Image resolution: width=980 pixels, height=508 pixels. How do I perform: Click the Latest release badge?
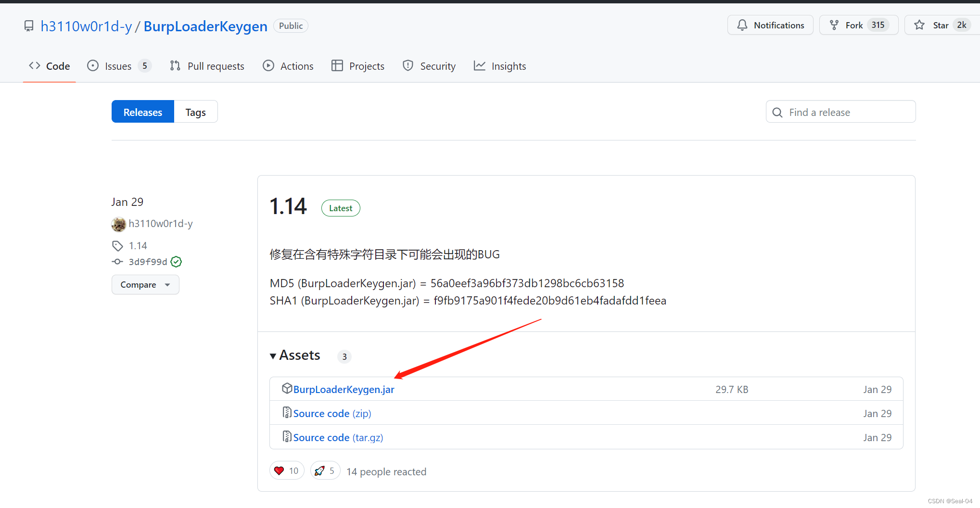click(x=341, y=208)
